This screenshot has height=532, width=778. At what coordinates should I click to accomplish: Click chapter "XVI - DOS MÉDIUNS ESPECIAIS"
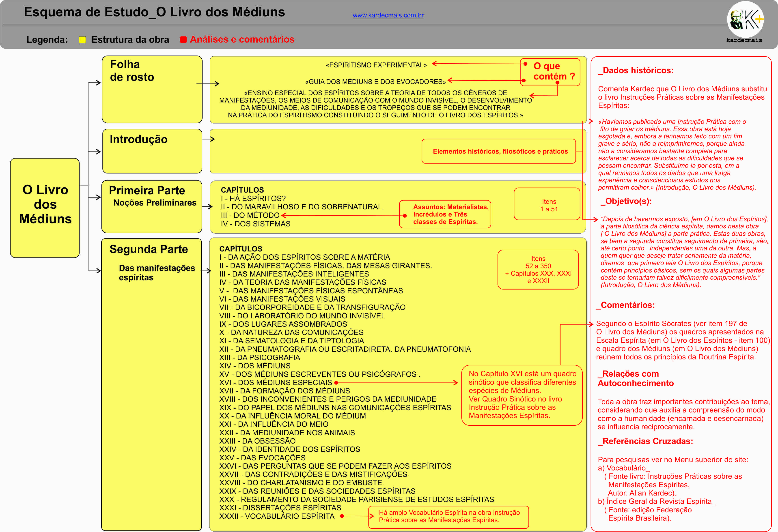276,382
